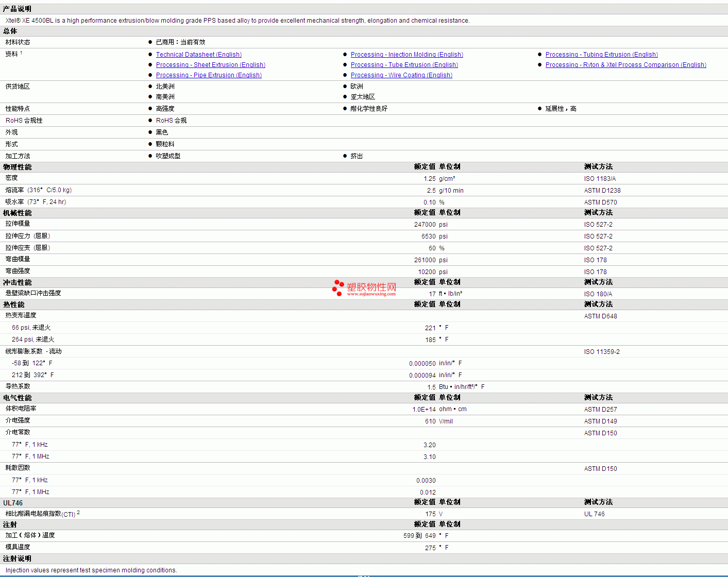This screenshot has width=728, height=577.
Task: Select the '261000' flexural modulus value
Action: click(425, 260)
